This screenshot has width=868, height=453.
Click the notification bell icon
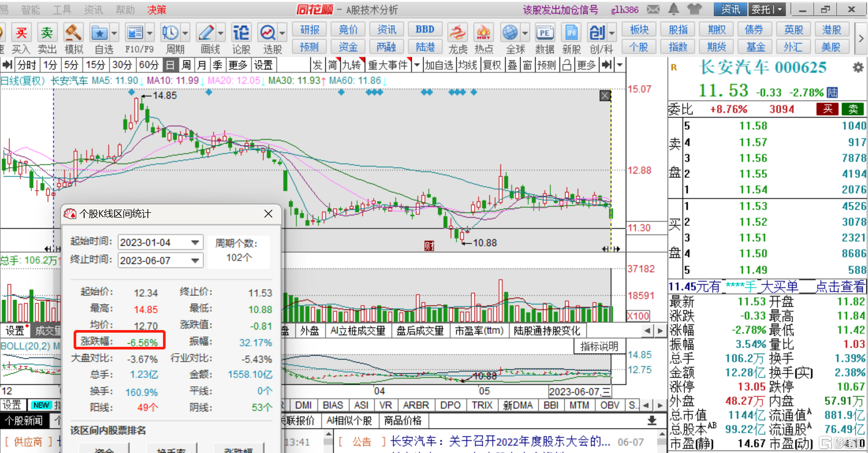[x=673, y=9]
